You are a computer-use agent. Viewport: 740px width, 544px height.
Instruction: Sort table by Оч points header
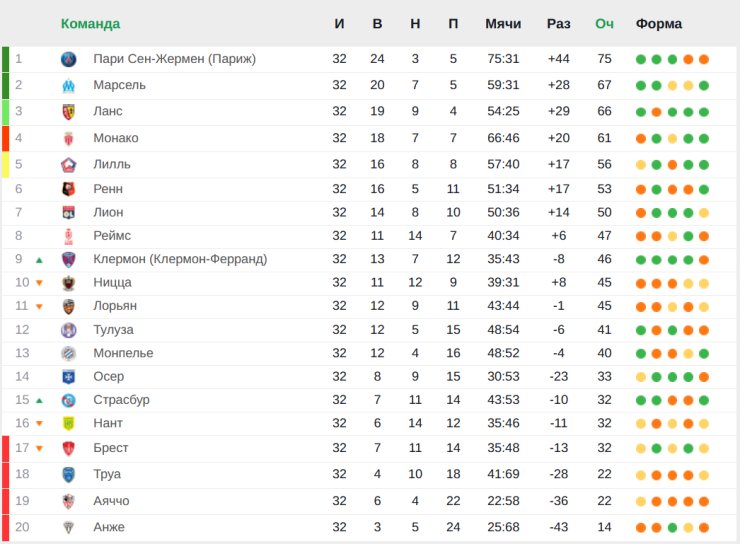[605, 24]
